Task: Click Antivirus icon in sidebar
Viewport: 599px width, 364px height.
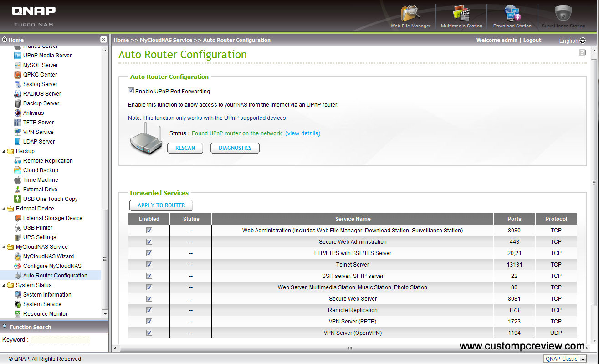Action: (x=18, y=113)
